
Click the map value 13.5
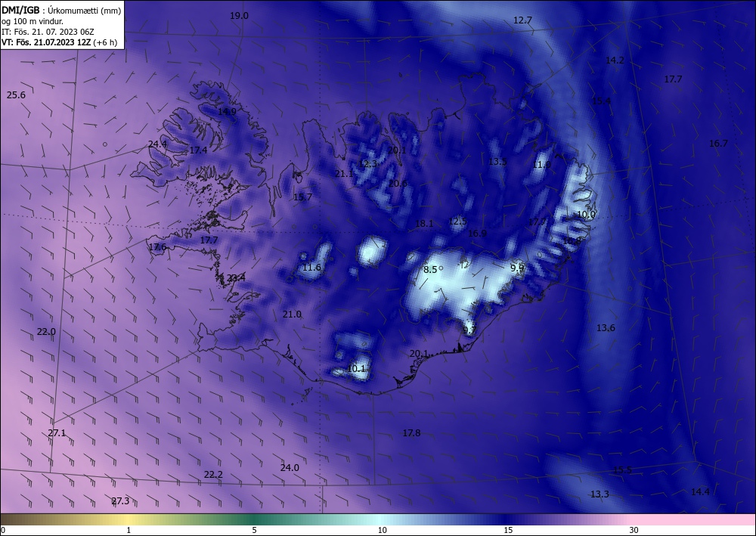(x=497, y=162)
